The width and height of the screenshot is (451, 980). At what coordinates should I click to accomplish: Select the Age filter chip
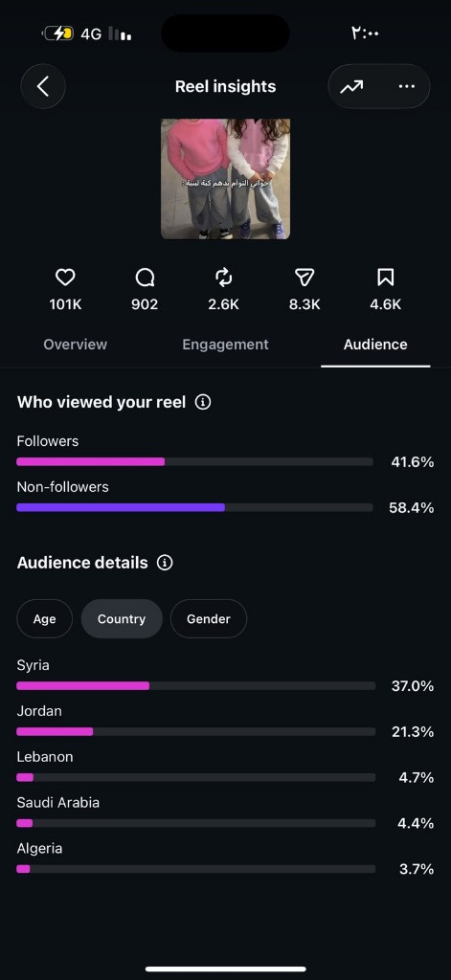(44, 619)
